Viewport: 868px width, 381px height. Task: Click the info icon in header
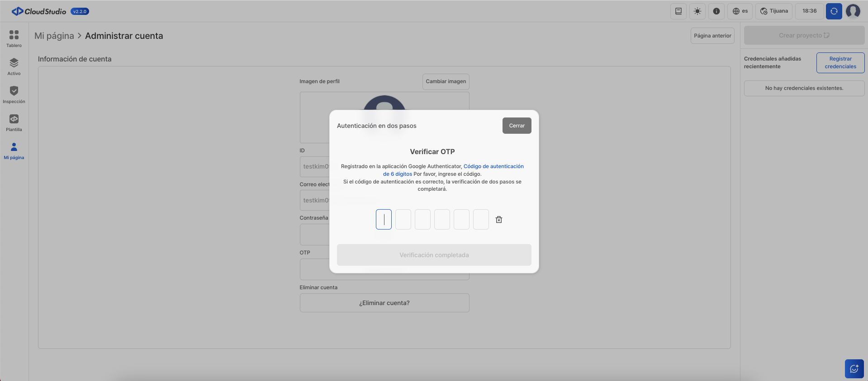pyautogui.click(x=716, y=11)
